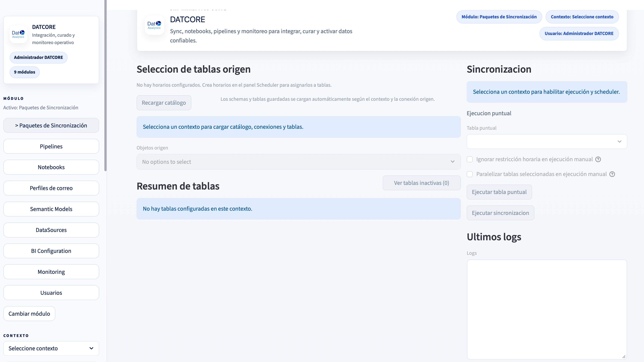644x362 pixels.
Task: Click the CONTEXTO section label
Action: 16,336
